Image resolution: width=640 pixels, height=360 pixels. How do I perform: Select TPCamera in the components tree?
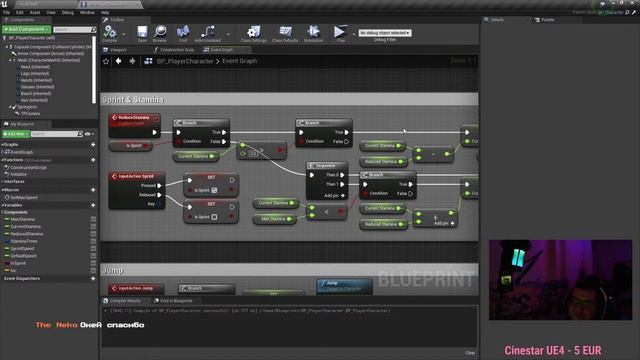[x=30, y=113]
